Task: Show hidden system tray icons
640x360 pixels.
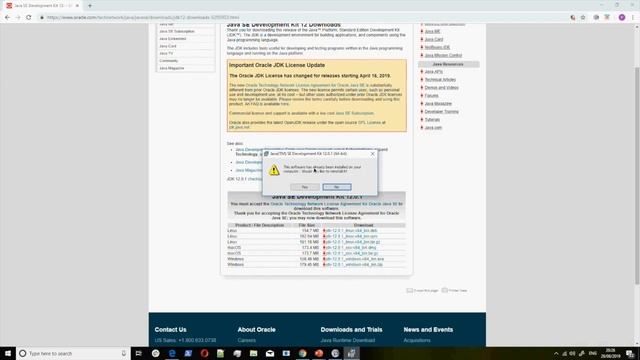Action: pos(556,353)
